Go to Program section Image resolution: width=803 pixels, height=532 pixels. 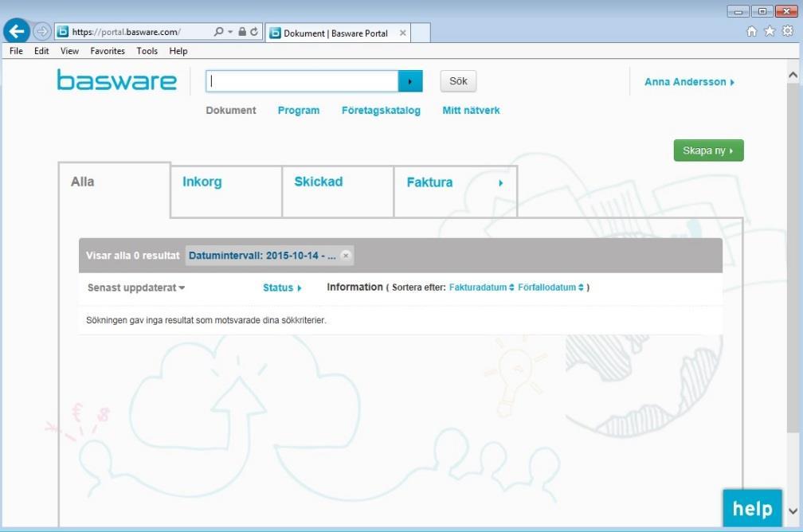coord(299,110)
